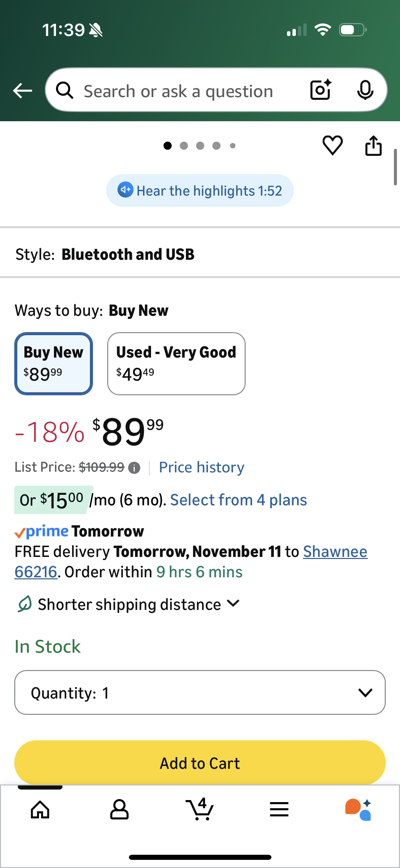Play Hear the highlights audio
The width and height of the screenshot is (400, 868).
(x=200, y=191)
